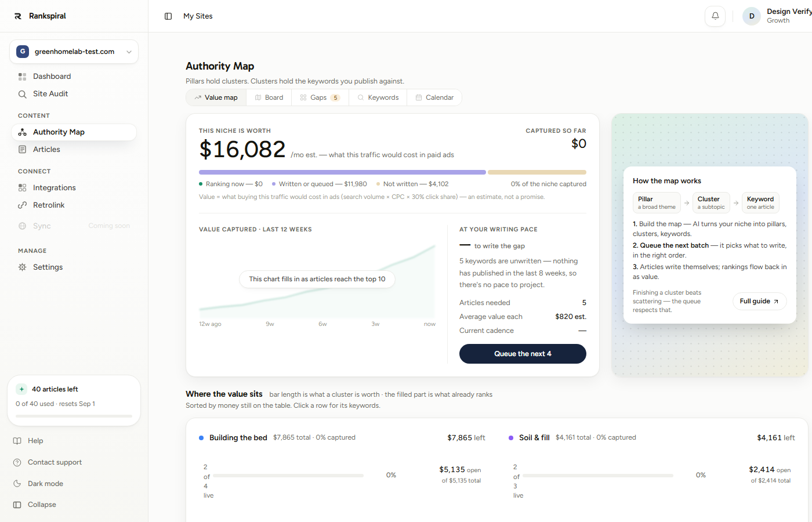
Task: Click the Authority Map node icon
Action: pyautogui.click(x=23, y=132)
